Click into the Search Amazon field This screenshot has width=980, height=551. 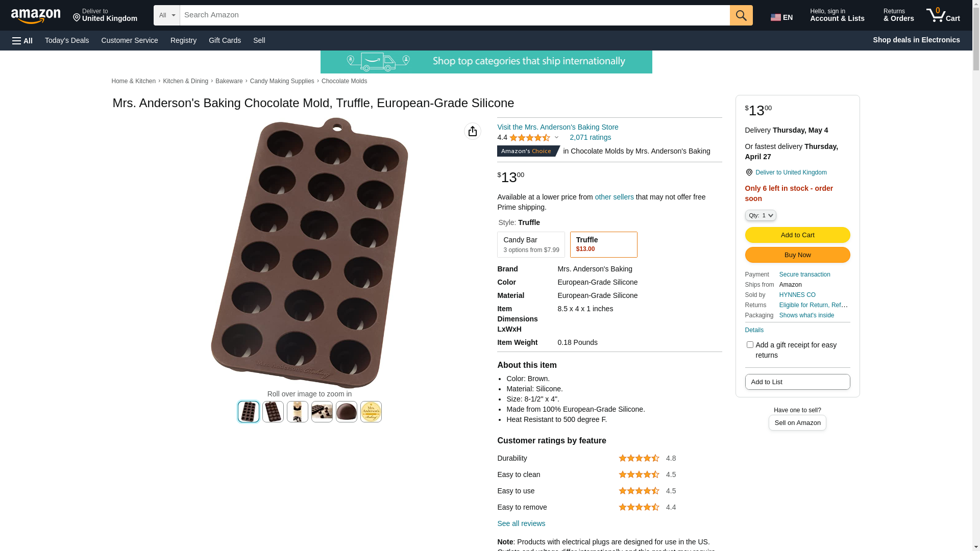tap(454, 15)
